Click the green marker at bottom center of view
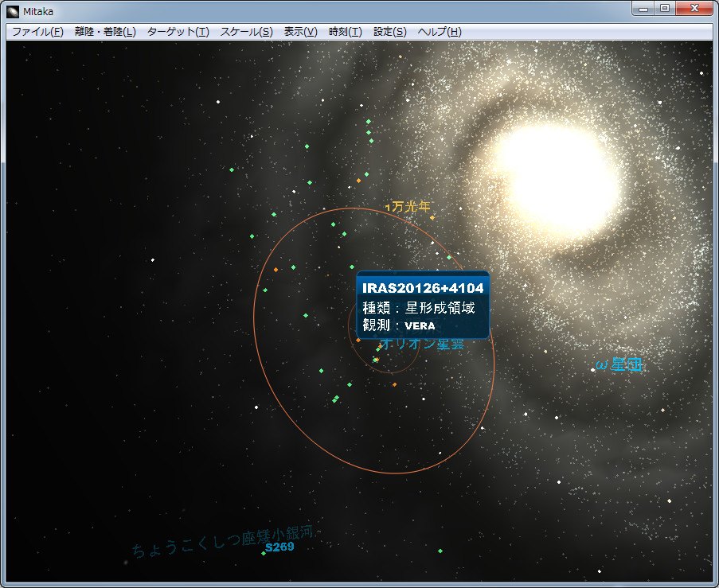The height and width of the screenshot is (588, 719). coord(440,551)
